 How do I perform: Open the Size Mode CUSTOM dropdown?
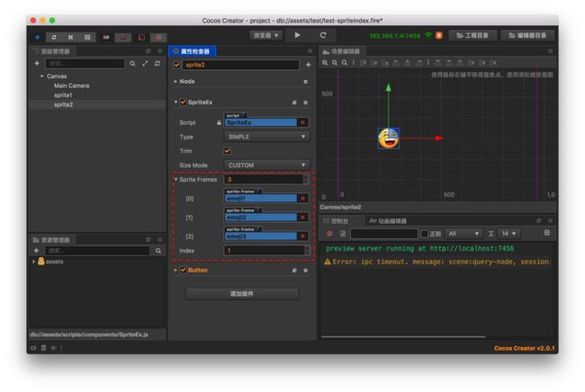[x=266, y=165]
